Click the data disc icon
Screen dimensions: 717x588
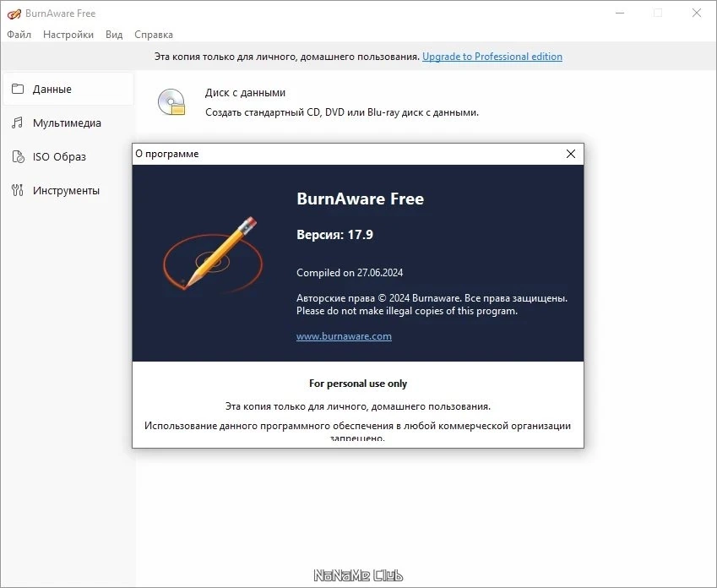pyautogui.click(x=171, y=101)
